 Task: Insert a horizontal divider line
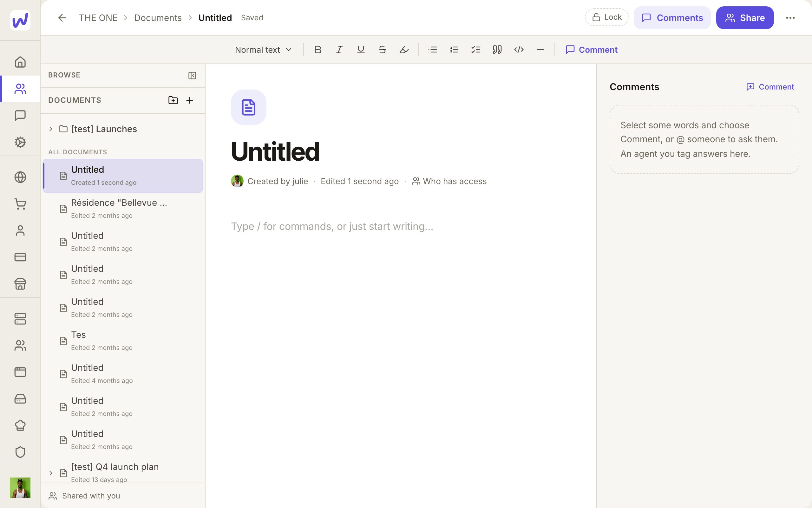pyautogui.click(x=540, y=50)
